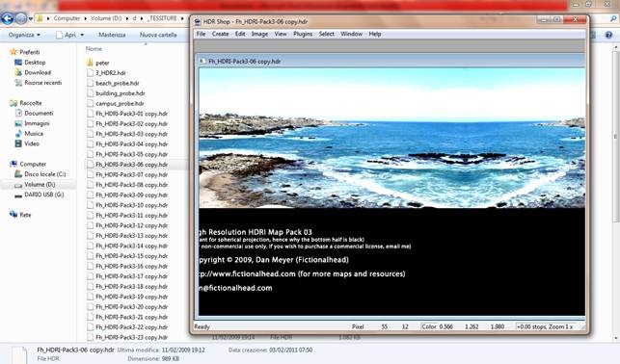Select file building_probe.hdr

pyautogui.click(x=121, y=93)
